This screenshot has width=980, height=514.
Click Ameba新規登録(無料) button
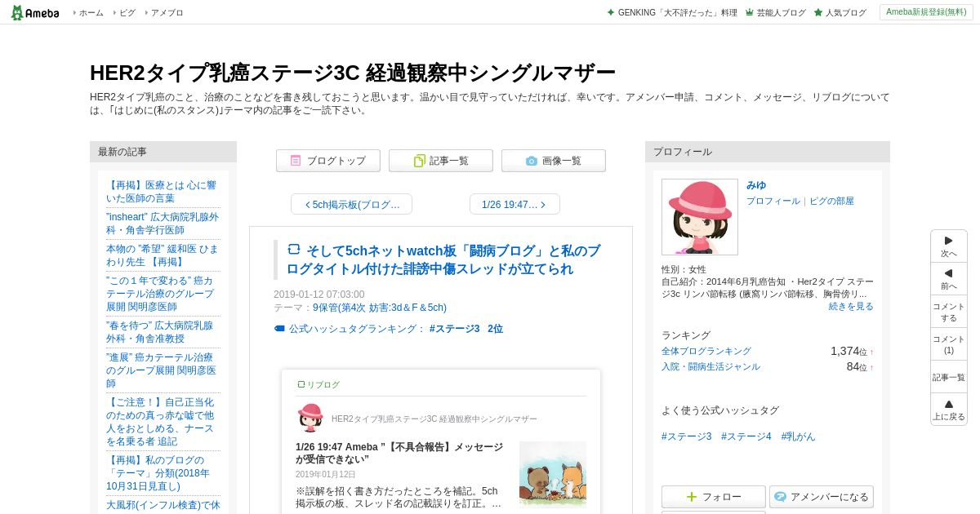[x=926, y=12]
